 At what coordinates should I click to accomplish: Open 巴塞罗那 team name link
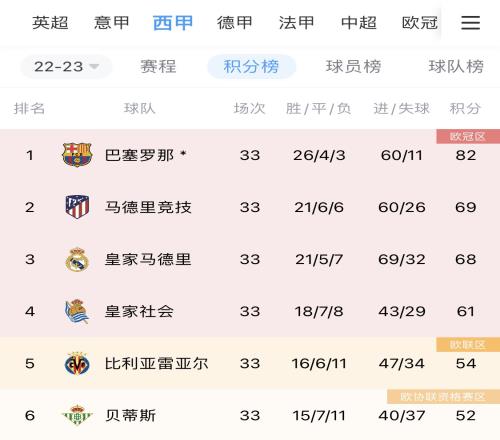point(139,155)
